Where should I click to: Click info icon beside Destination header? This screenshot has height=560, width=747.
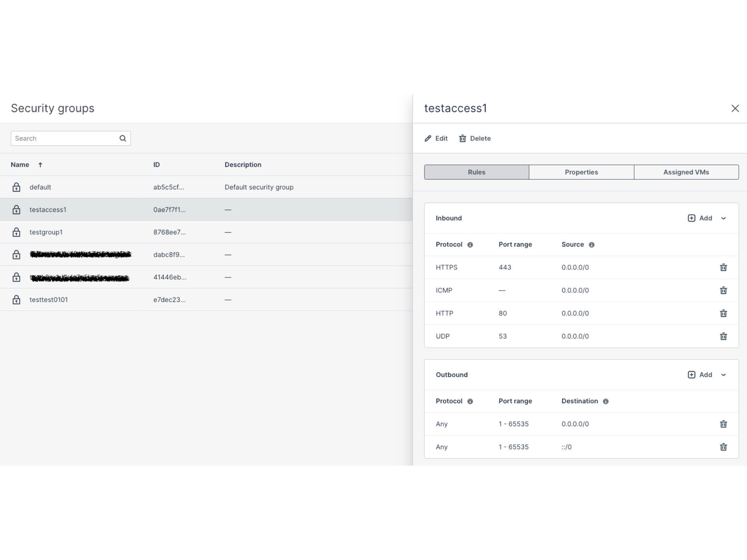coord(605,401)
